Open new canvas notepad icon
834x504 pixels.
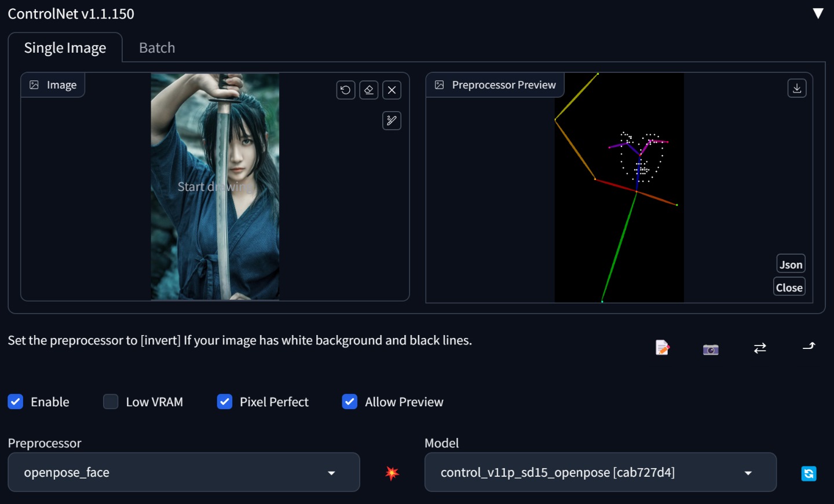[x=662, y=348]
